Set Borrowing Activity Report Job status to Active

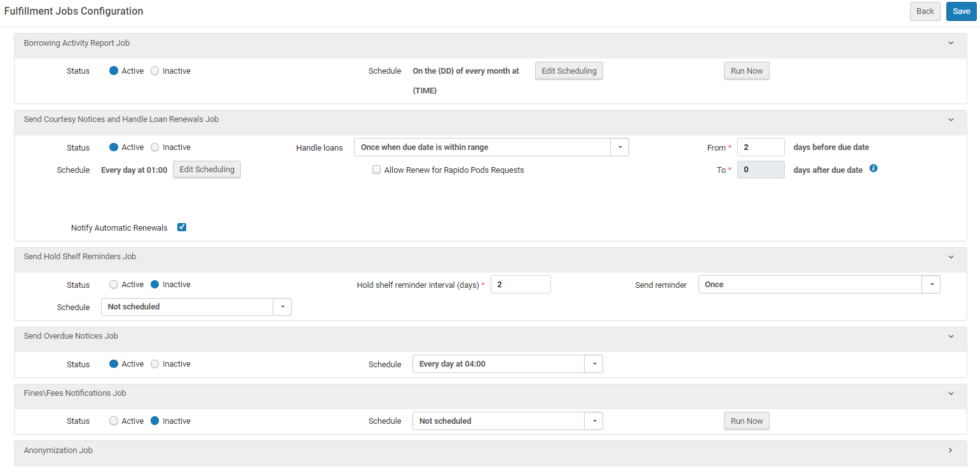(x=114, y=71)
